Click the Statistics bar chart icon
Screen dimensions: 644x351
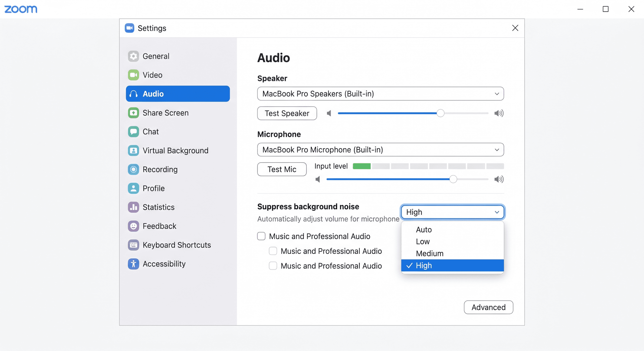click(x=133, y=207)
